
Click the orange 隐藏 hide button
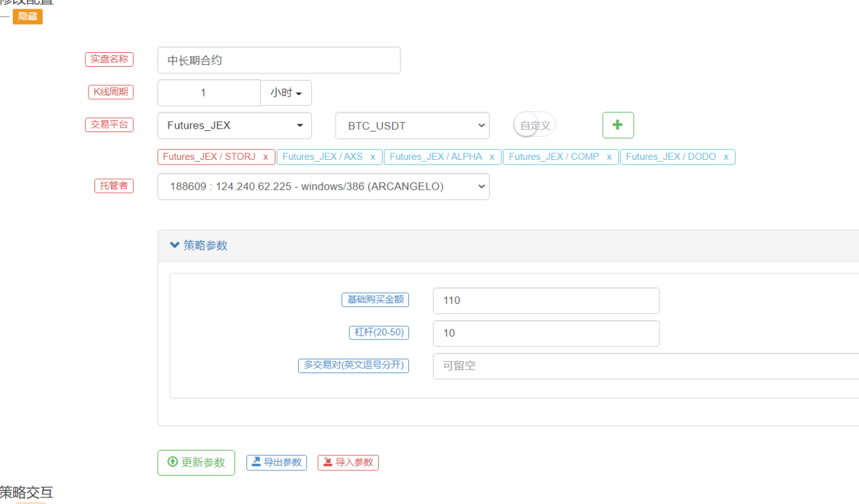pyautogui.click(x=28, y=17)
